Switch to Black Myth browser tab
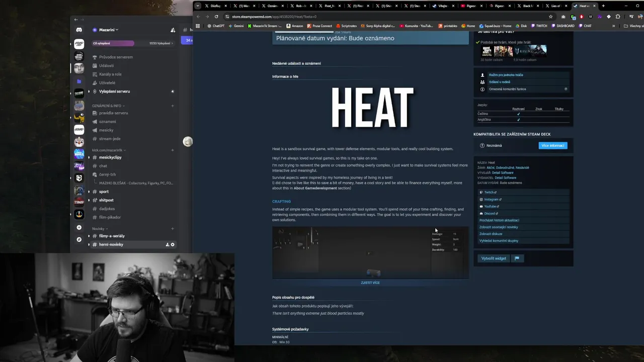 click(527, 6)
